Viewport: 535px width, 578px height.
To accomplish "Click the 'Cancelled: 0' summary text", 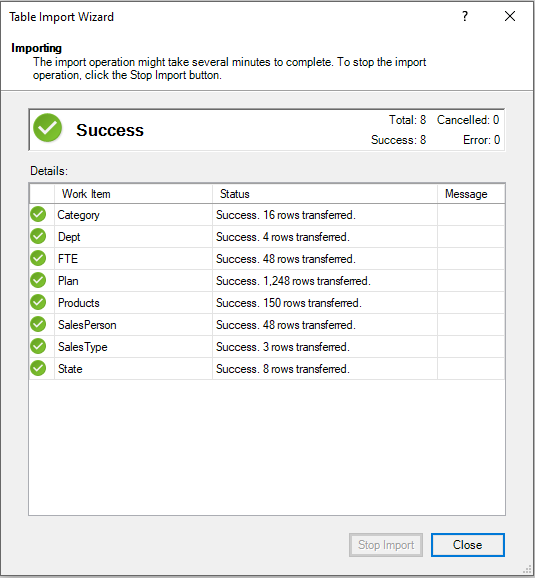I will pyautogui.click(x=468, y=120).
